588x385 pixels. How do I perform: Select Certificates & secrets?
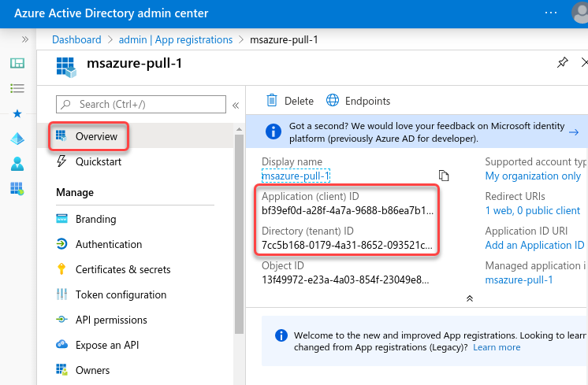(x=123, y=269)
